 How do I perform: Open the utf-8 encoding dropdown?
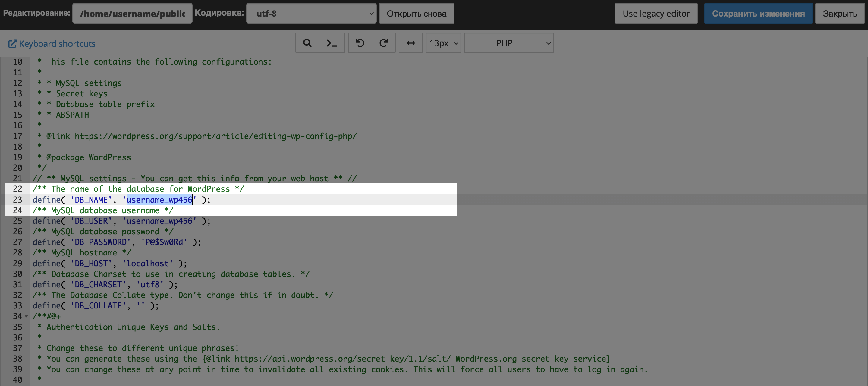click(x=311, y=14)
